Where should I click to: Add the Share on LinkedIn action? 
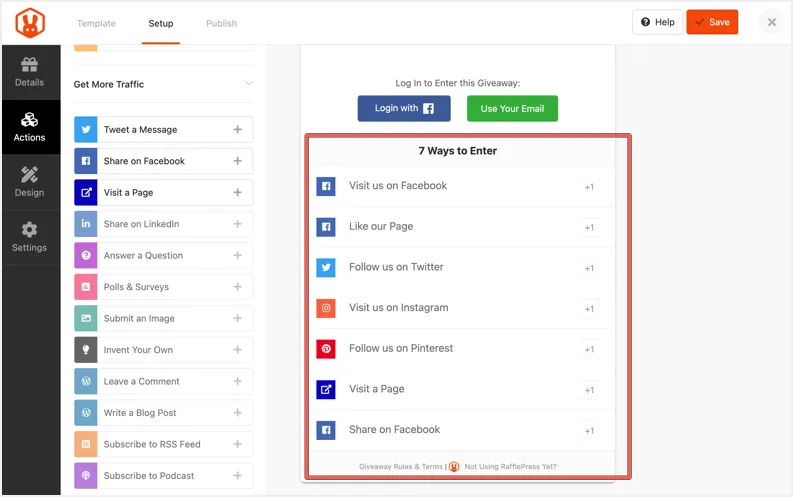tap(237, 224)
